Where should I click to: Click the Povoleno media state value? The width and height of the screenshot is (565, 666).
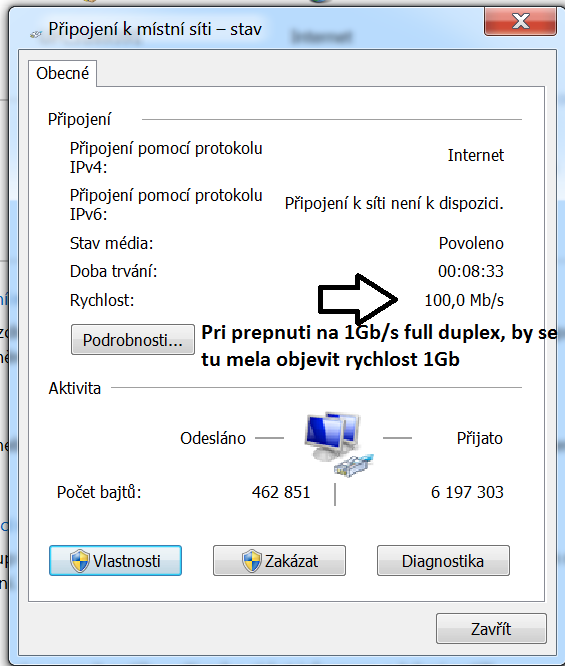click(471, 243)
